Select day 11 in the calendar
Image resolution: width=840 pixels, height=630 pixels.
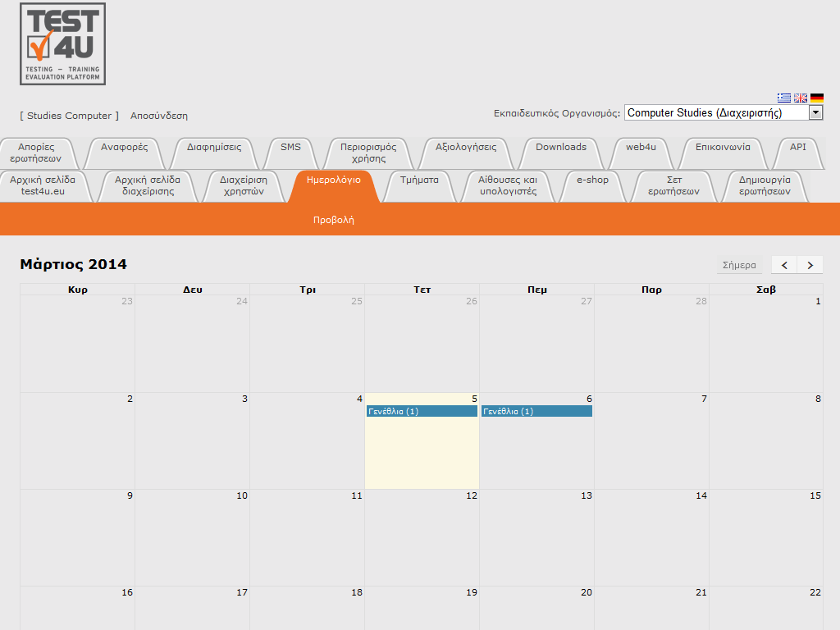(308, 538)
